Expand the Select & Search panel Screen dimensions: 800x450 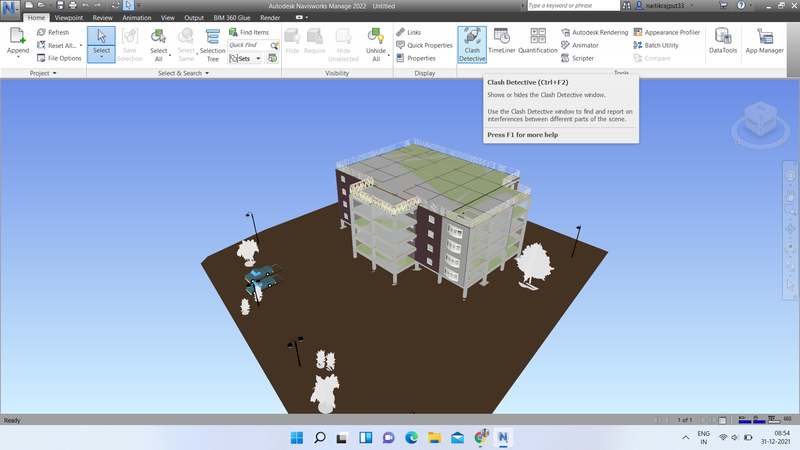184,73
